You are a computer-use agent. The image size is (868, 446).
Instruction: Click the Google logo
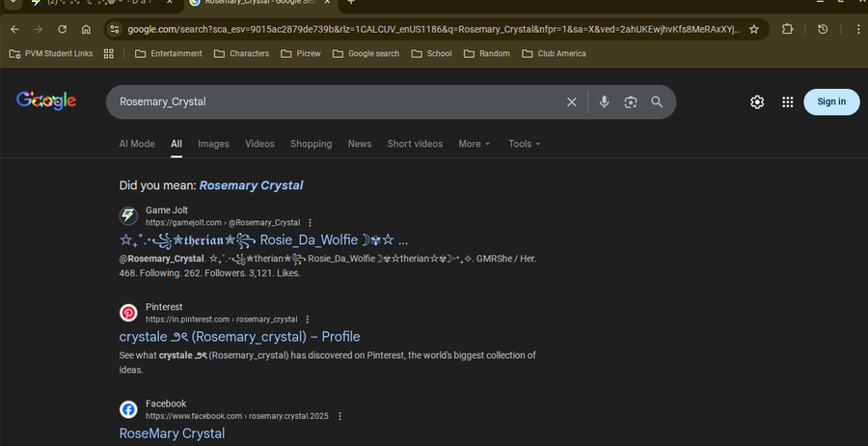46,100
